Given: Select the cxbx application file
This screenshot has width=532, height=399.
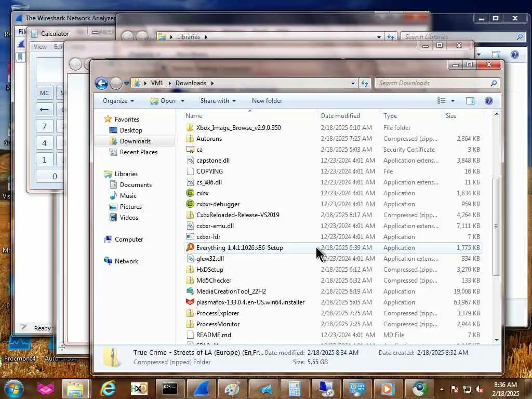Looking at the screenshot, I should click(203, 193).
